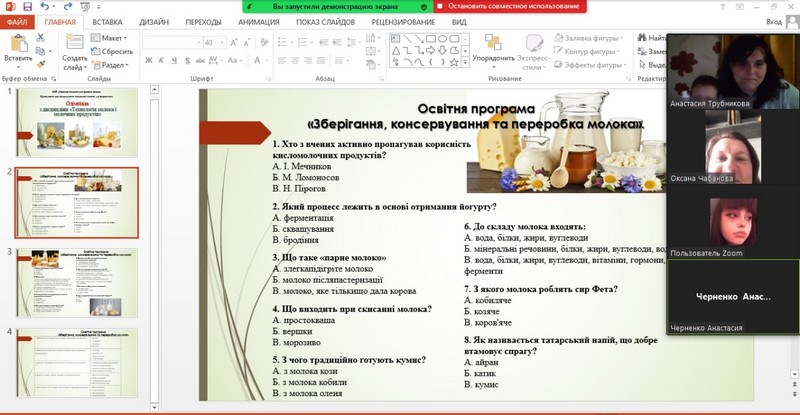800x415 pixels.
Task: Click Остановить совместное использование button
Action: coord(510,6)
